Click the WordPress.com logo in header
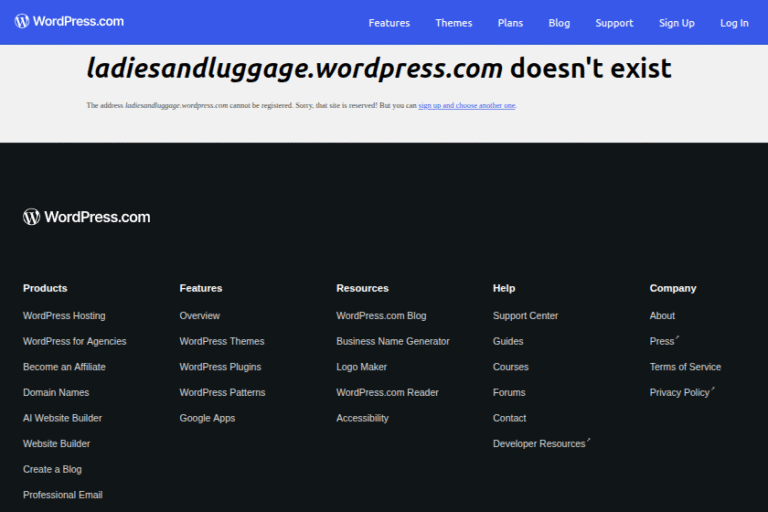The image size is (768, 512). (x=70, y=21)
